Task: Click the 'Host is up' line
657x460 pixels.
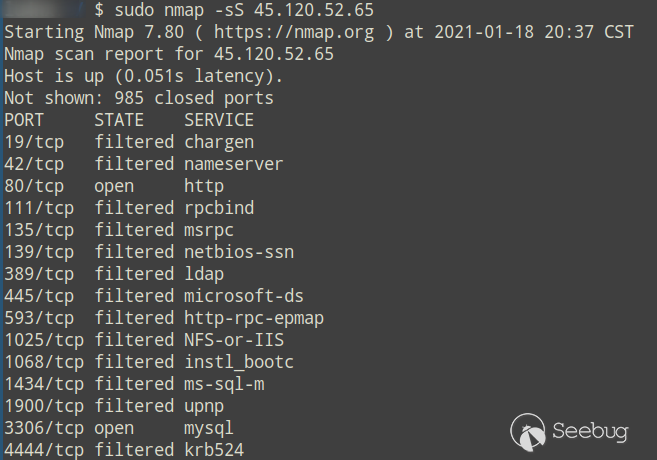Action: coord(144,76)
